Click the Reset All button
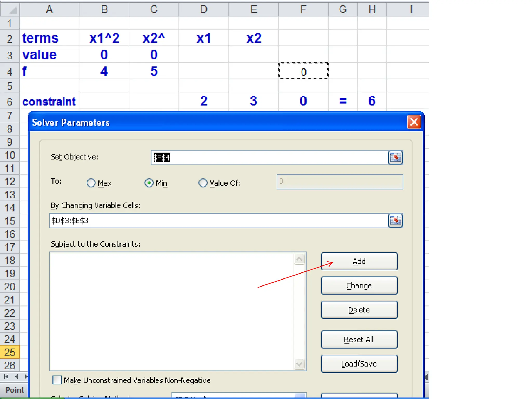The image size is (532, 399). pos(359,339)
